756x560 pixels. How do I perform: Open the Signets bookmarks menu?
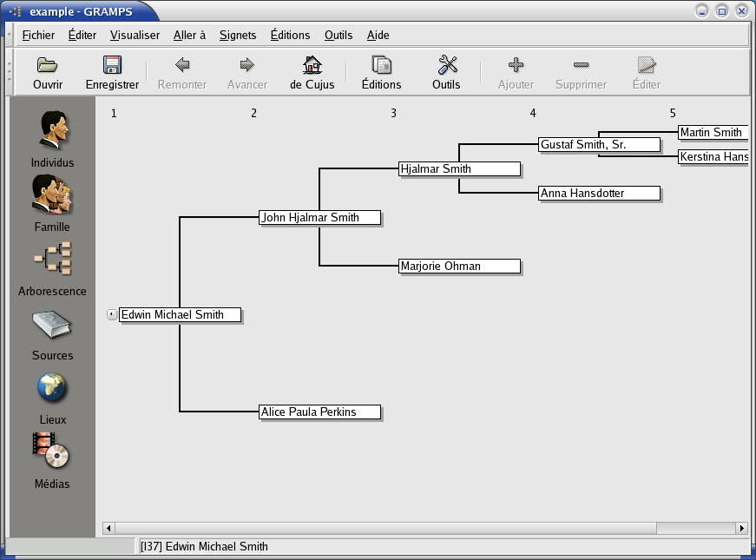(x=238, y=36)
